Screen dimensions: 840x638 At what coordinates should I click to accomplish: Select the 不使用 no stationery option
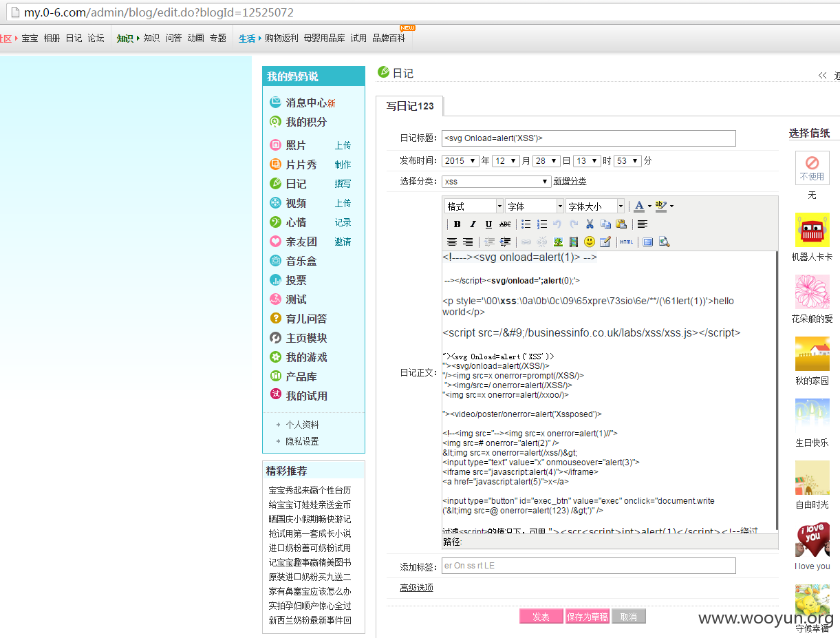tap(812, 168)
